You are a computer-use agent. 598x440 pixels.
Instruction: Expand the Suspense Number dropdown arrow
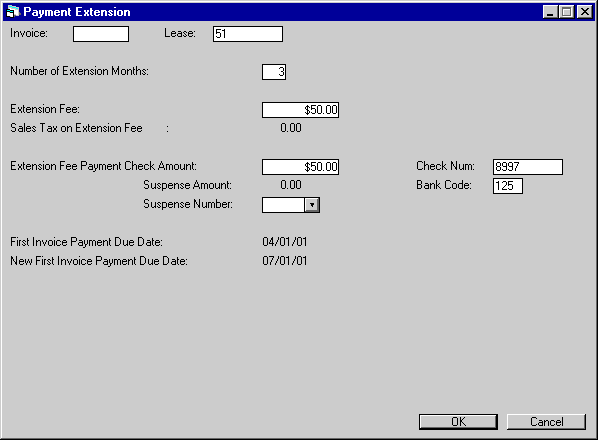click(x=312, y=205)
